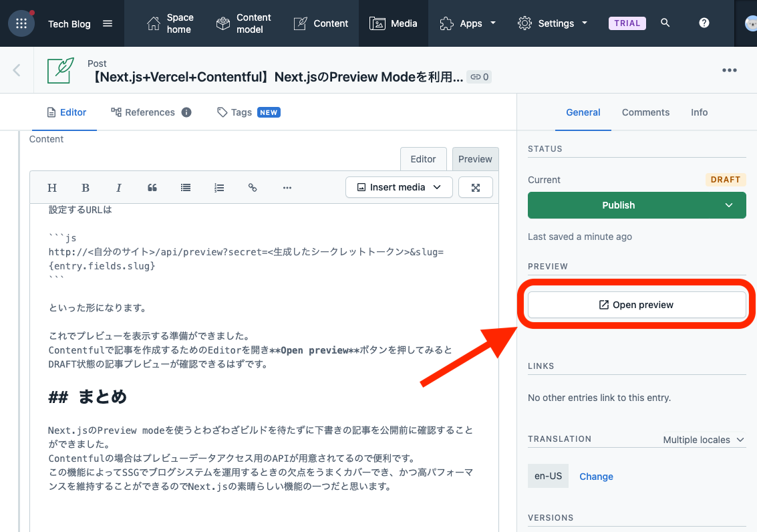Open the help question mark icon
This screenshot has width=757, height=532.
coord(704,23)
